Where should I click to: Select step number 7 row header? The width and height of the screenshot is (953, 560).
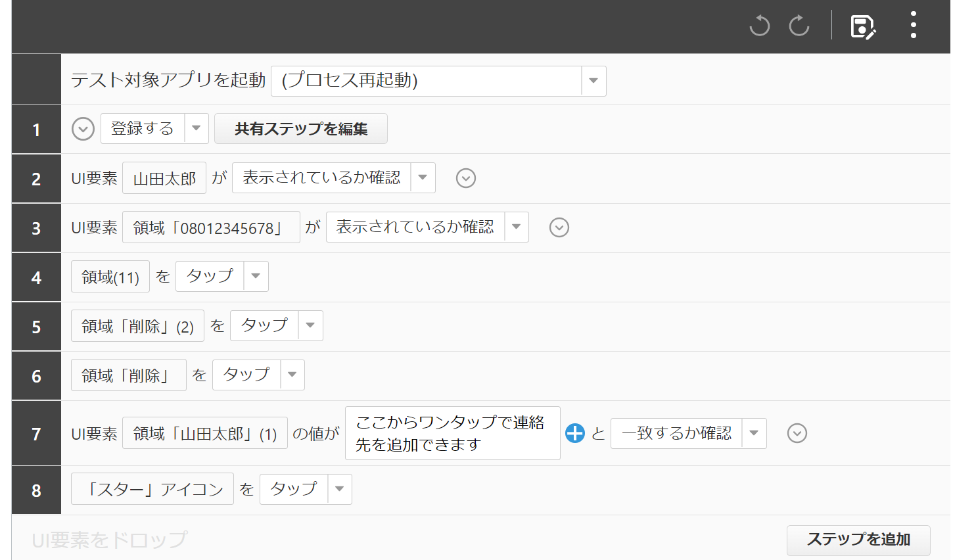coord(37,434)
